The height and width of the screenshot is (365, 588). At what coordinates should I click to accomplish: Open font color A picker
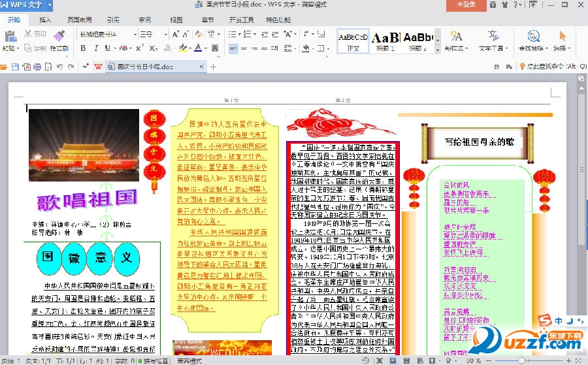coord(198,48)
